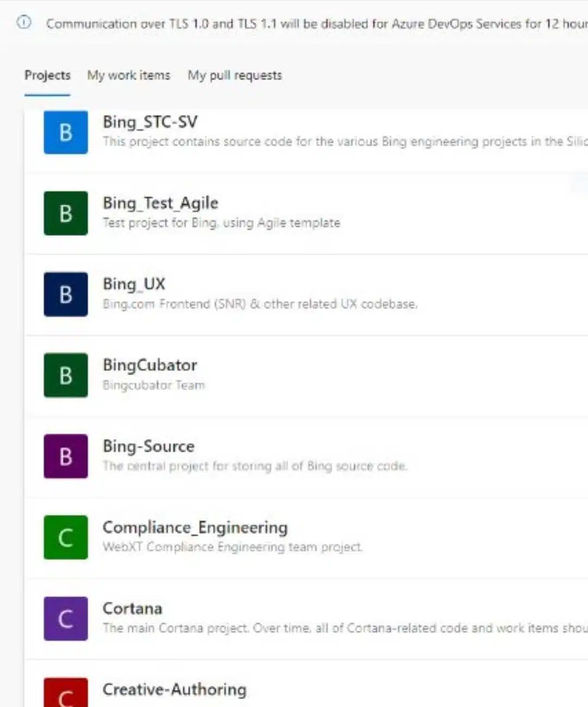Open the Bing-Source project
The image size is (588, 707).
[x=149, y=446]
